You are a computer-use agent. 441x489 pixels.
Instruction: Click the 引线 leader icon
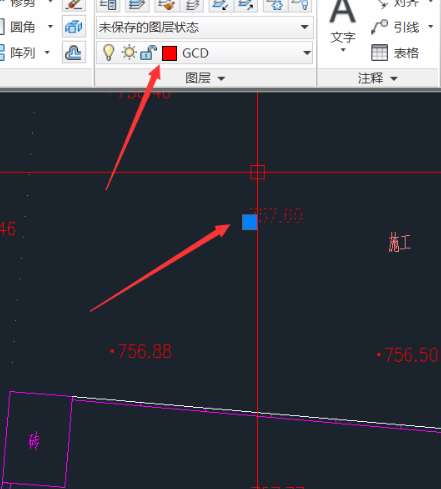(x=379, y=27)
